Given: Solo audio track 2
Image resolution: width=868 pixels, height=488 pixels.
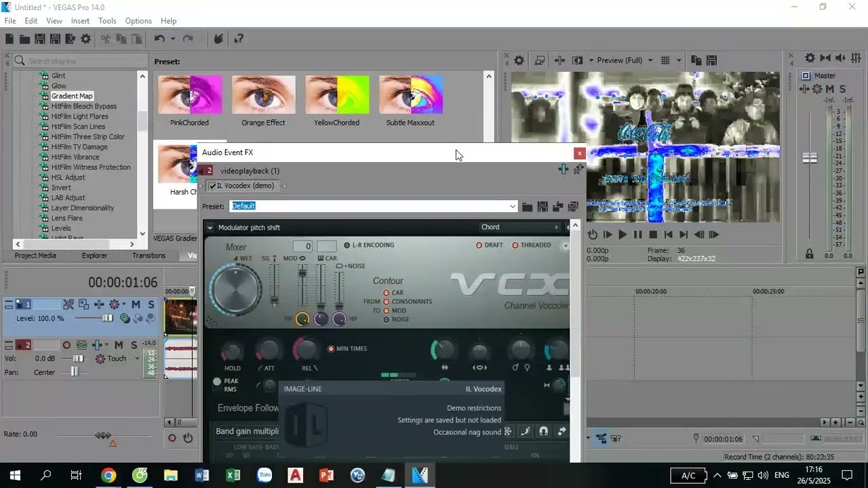Looking at the screenshot, I should (x=134, y=346).
